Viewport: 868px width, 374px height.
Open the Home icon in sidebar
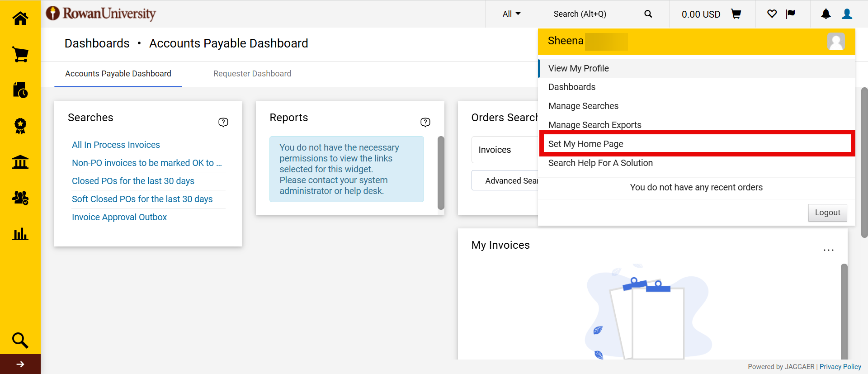click(20, 19)
